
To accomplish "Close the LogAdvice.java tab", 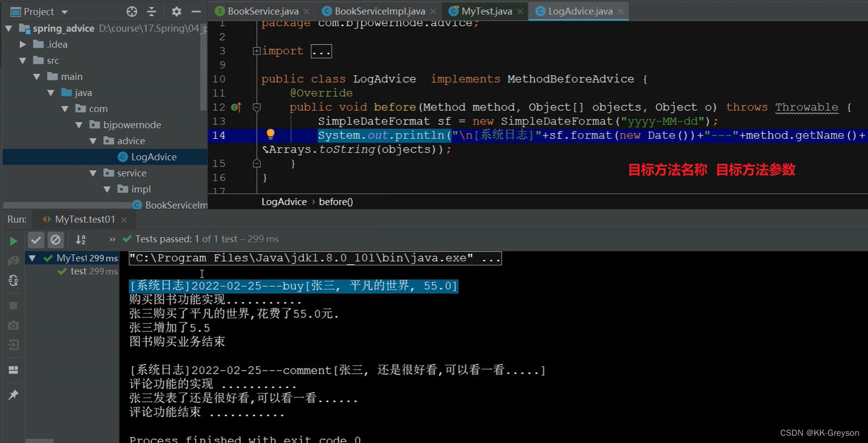I will pos(620,12).
